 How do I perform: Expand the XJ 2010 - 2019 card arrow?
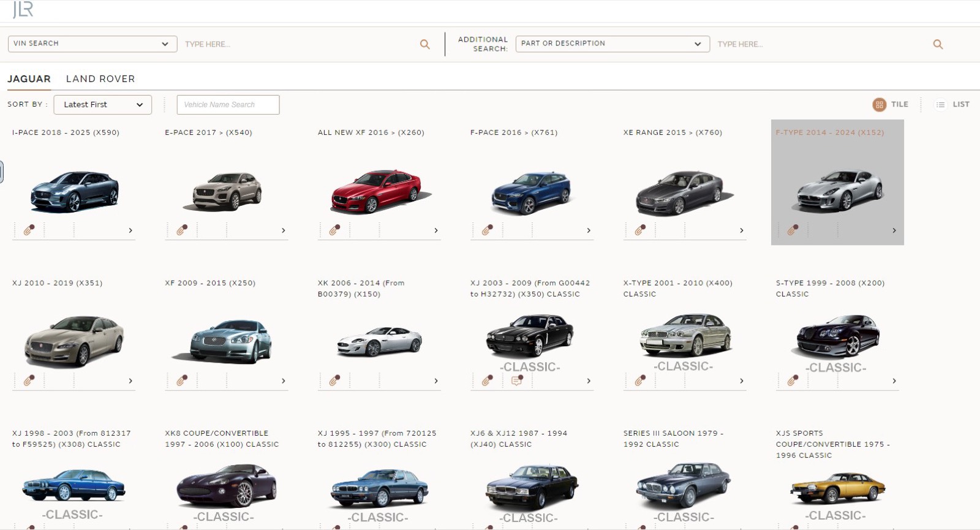tap(130, 381)
